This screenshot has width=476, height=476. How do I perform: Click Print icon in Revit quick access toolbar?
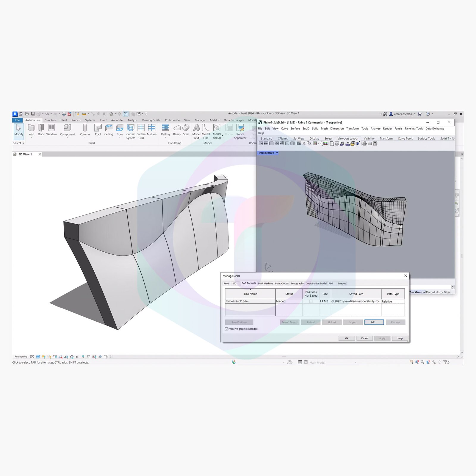(64, 114)
